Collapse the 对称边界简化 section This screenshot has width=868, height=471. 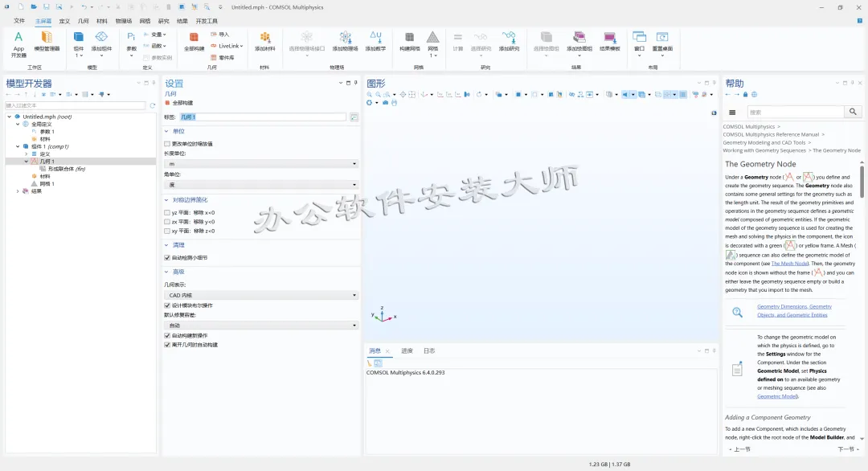tap(166, 200)
